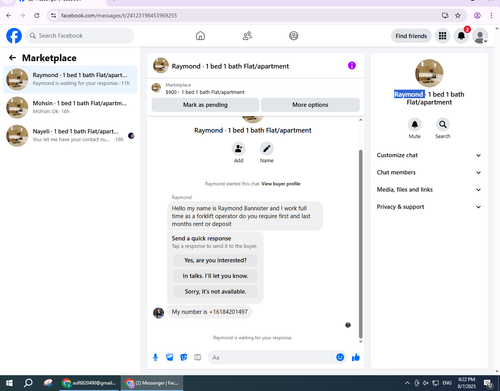Screen dimensions: 500x391
Task: Open the purple conversation info icon
Action: [x=352, y=66]
